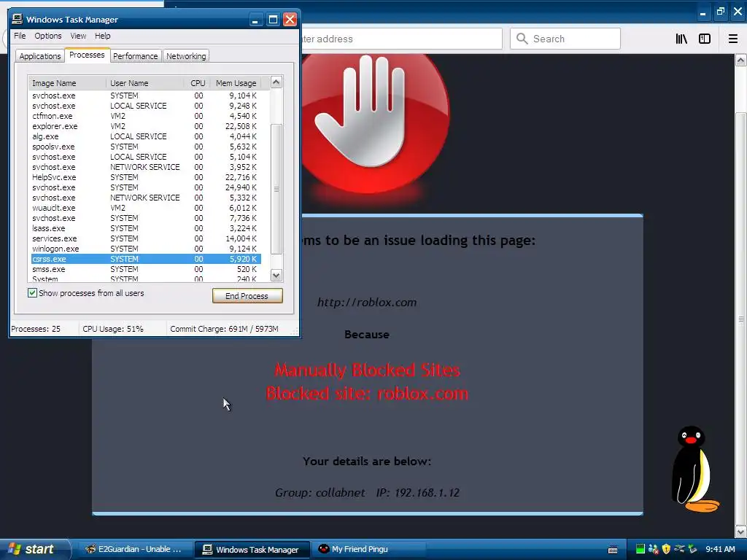Click the process list scroll-up arrow
The image size is (747, 560).
coord(276,82)
